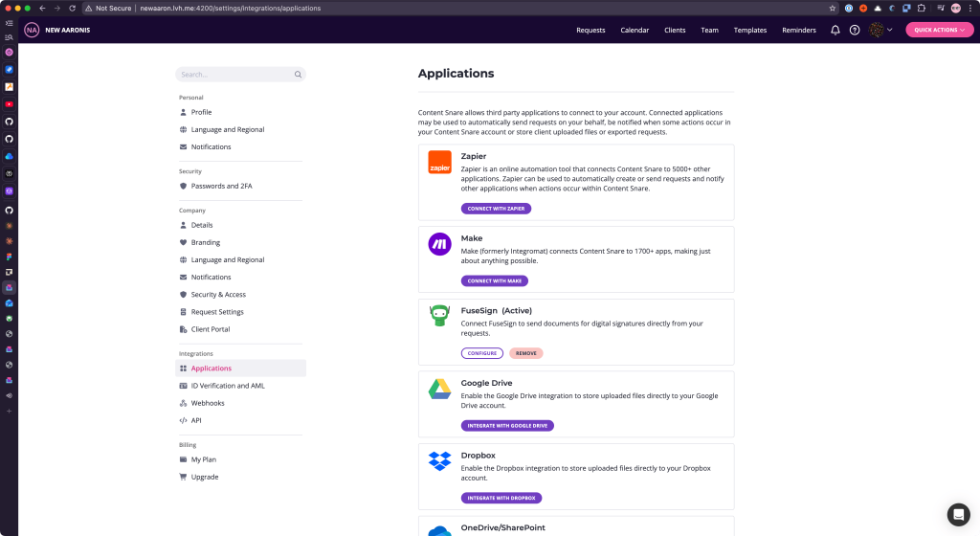Viewport: 980px width, 536px height.
Task: Remove the FuseSign integration
Action: point(526,353)
